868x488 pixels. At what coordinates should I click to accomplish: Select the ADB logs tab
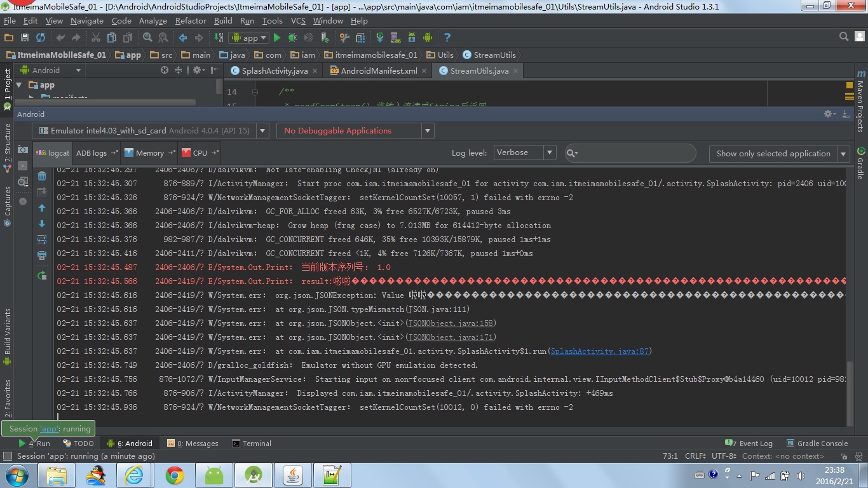(97, 152)
